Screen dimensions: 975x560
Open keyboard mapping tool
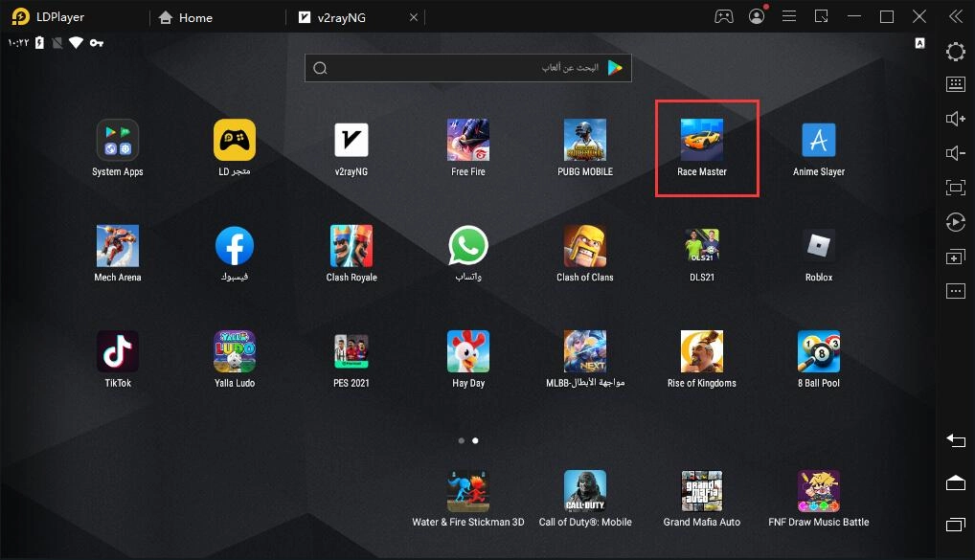tap(956, 84)
